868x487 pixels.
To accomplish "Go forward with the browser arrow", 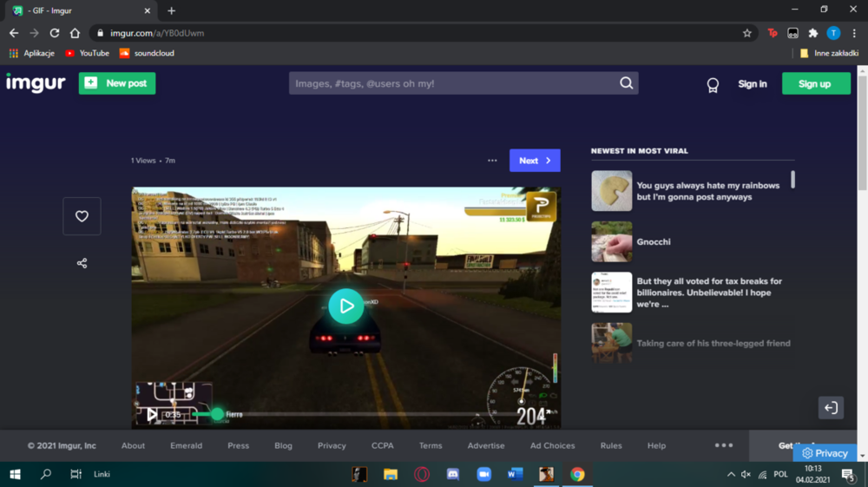I will [x=35, y=33].
